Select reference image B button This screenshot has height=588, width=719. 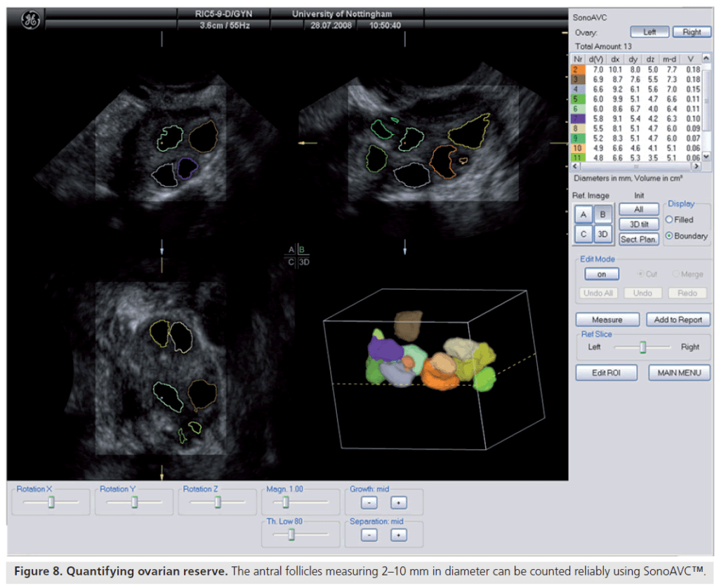pos(602,215)
